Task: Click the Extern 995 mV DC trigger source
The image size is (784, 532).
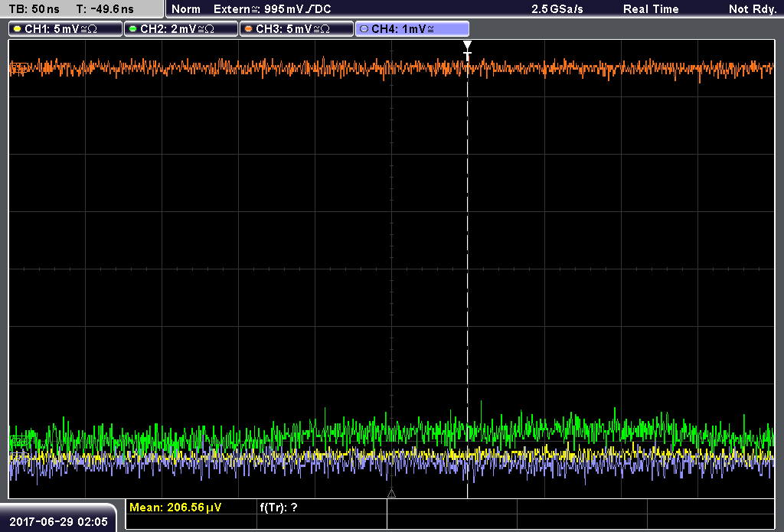Action: 273,9
